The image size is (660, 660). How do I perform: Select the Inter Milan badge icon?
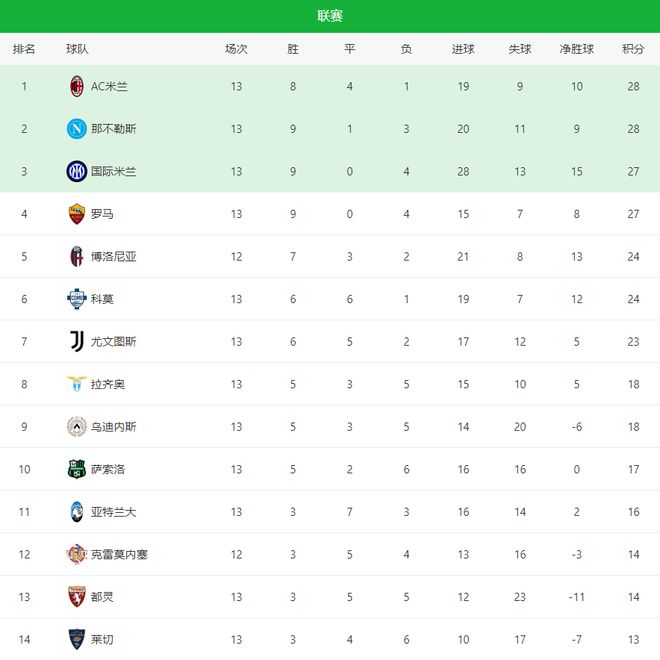77,171
